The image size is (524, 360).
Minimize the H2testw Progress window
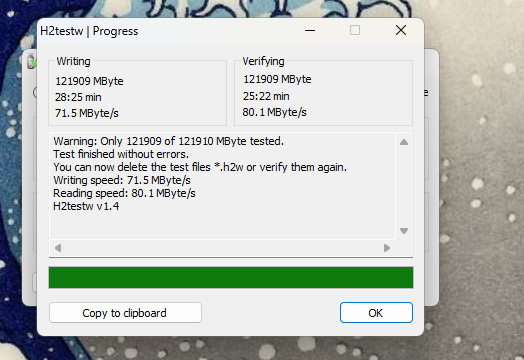point(310,30)
